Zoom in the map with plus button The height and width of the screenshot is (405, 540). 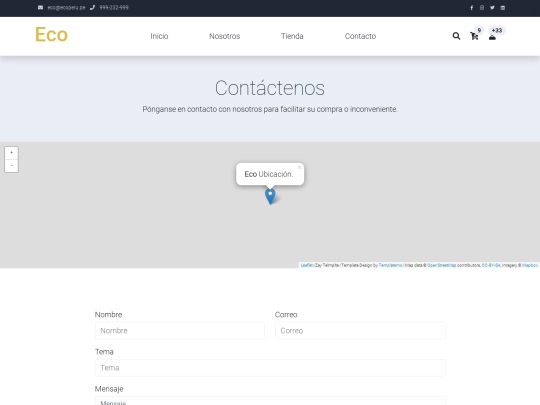tap(11, 153)
